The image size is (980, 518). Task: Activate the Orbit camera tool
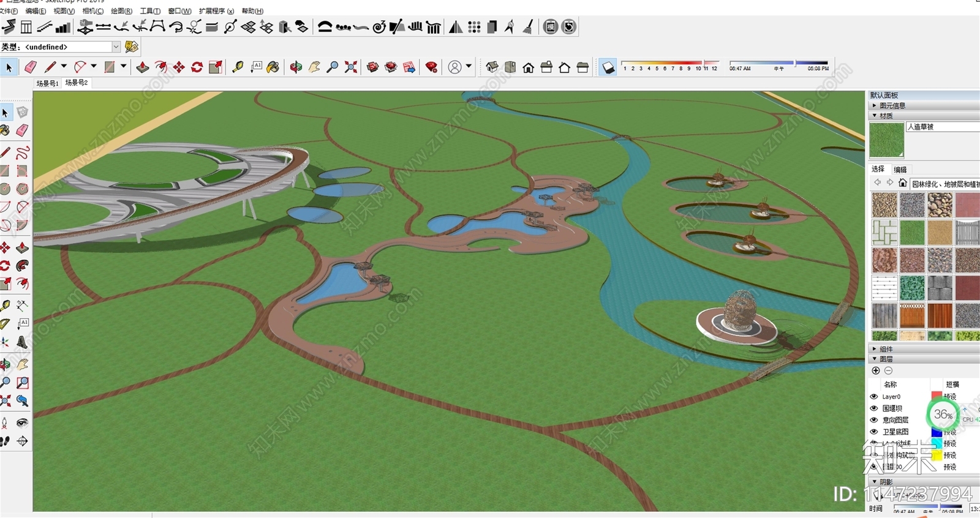coord(296,67)
